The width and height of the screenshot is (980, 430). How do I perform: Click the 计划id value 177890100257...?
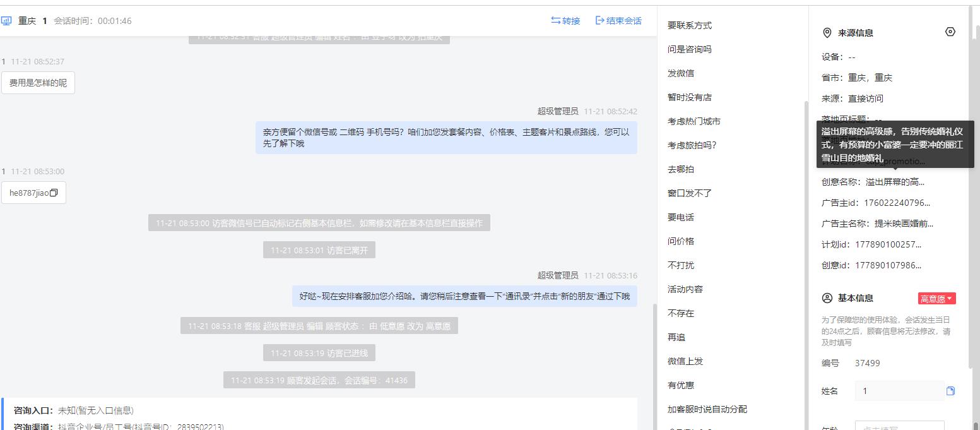[888, 244]
